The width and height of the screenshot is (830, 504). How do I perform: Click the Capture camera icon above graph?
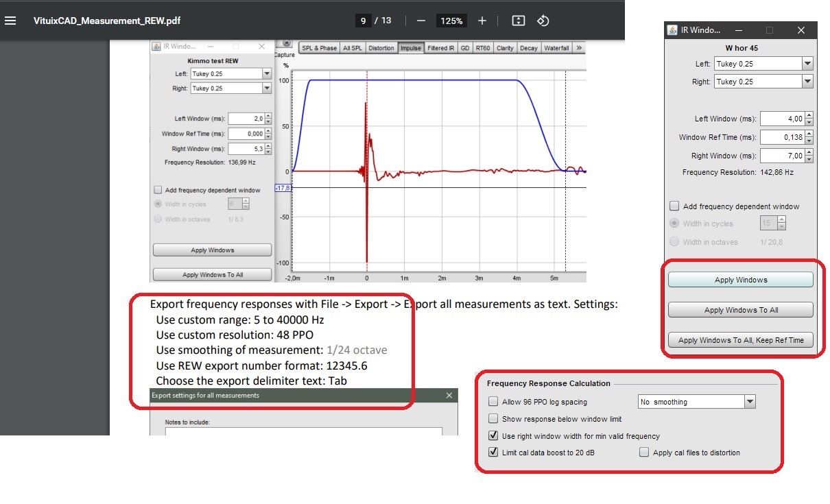[x=286, y=44]
